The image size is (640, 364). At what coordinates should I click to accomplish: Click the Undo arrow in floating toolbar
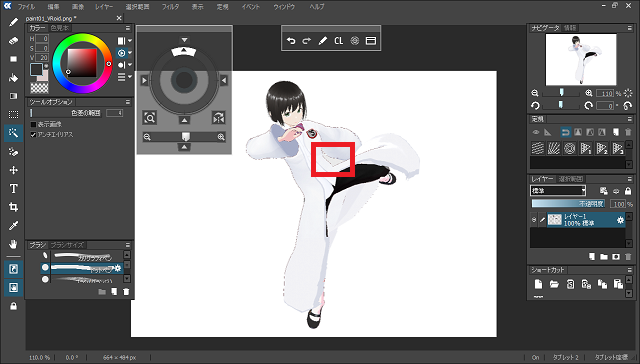tap(291, 41)
